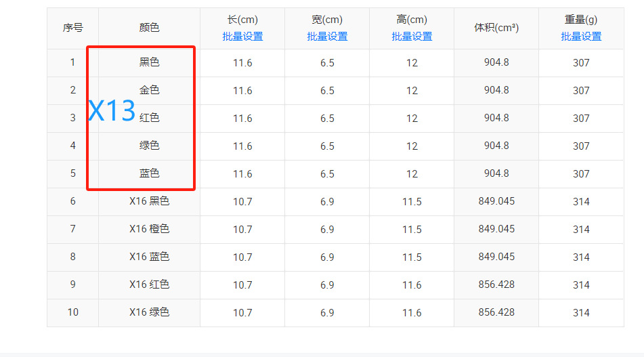Click sequence number 10

[x=72, y=312]
